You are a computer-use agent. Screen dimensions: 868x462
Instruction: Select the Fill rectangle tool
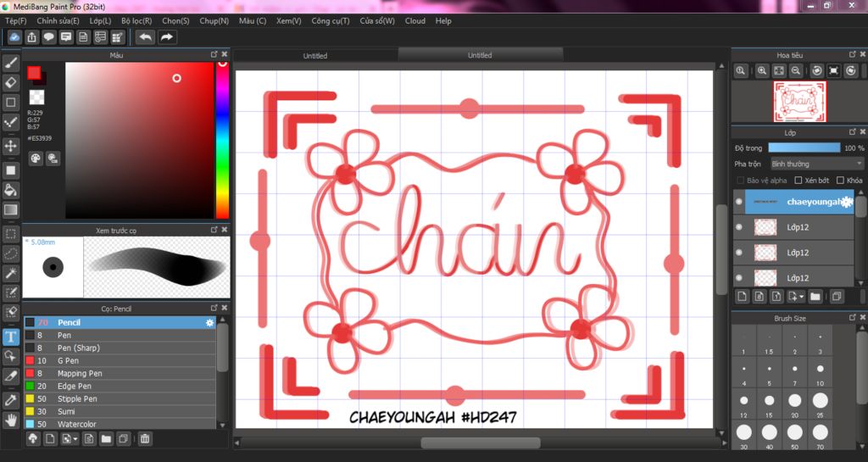11,170
